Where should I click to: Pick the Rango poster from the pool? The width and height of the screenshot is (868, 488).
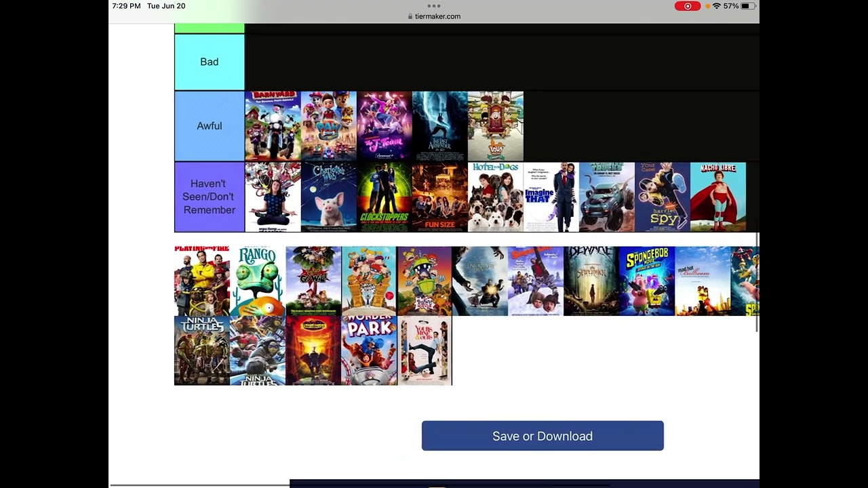pos(258,281)
